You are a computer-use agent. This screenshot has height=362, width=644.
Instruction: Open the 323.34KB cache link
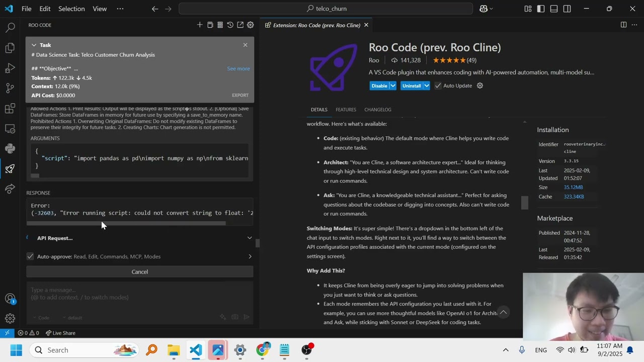pyautogui.click(x=574, y=197)
